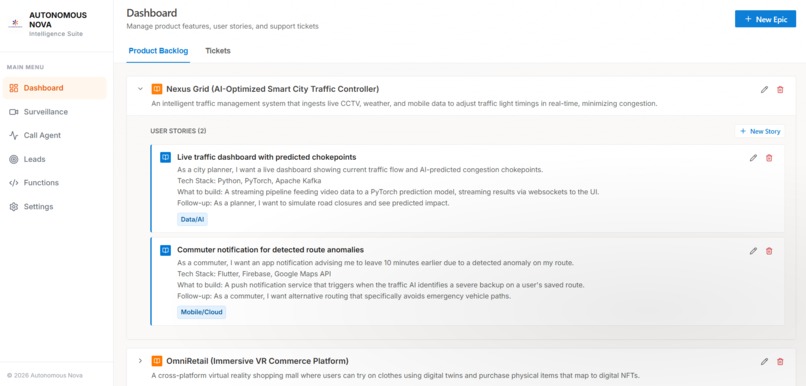This screenshot has width=806, height=386.
Task: Open Call Agent in the sidebar
Action: [54, 135]
